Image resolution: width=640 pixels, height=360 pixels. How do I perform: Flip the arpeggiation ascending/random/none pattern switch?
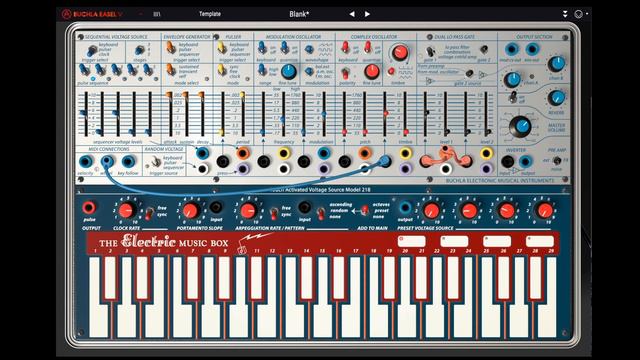coord(322,213)
